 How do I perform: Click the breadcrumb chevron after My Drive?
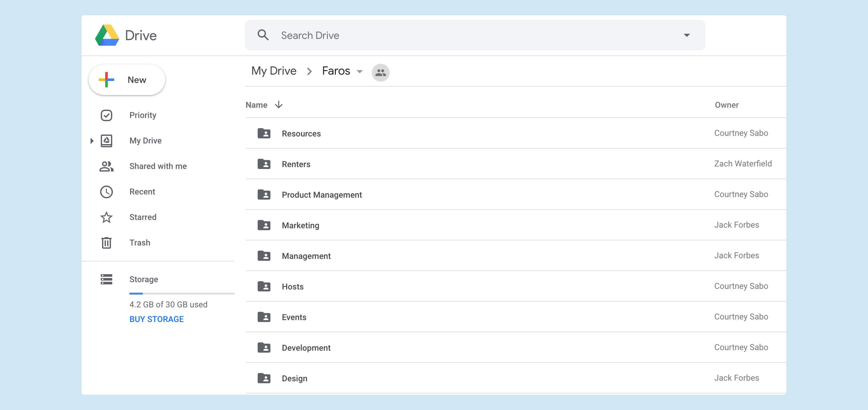click(x=309, y=71)
